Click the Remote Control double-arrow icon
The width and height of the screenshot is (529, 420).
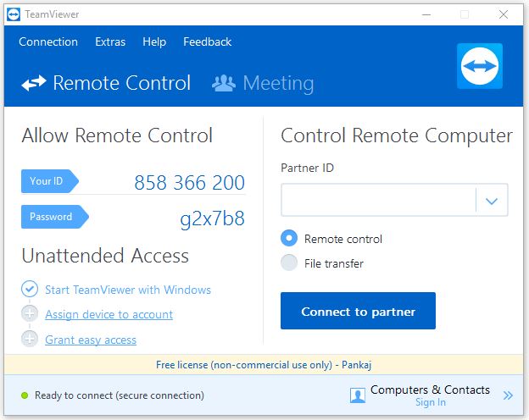[x=34, y=83]
